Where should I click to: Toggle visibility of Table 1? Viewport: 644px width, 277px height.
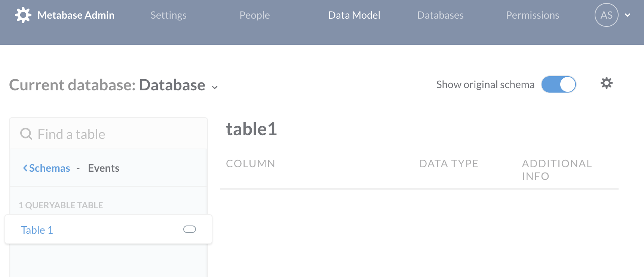point(189,229)
